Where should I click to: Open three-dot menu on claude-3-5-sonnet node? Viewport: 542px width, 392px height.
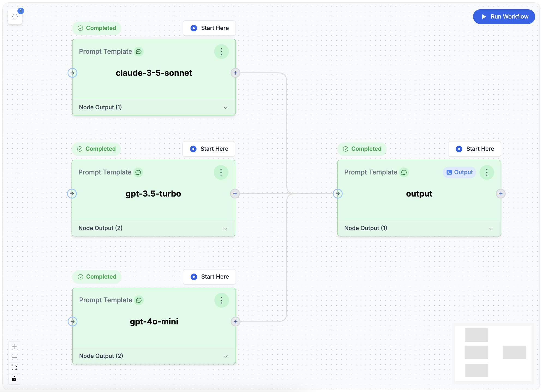coord(221,52)
